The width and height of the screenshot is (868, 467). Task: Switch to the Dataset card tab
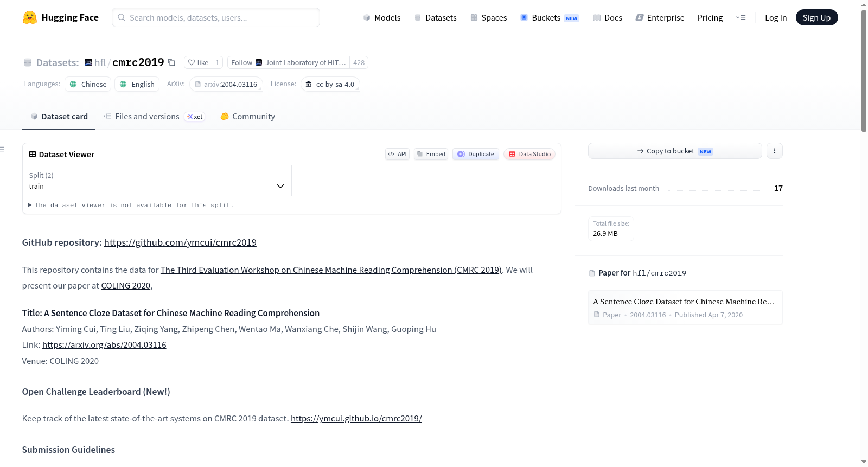(59, 116)
